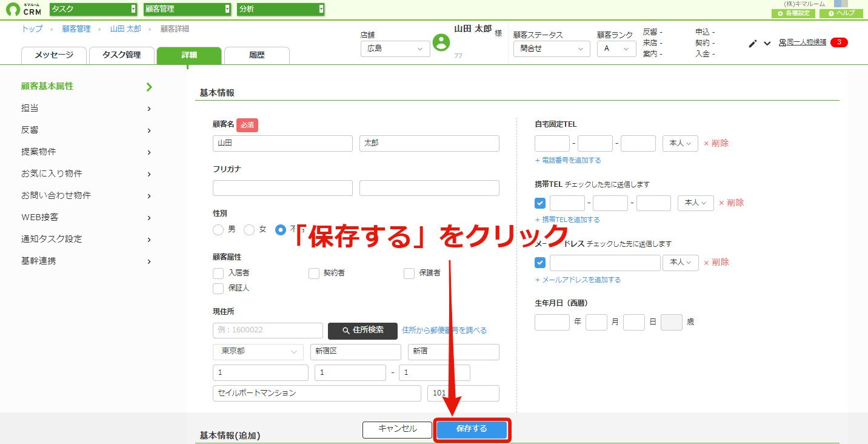Open the WEB接客 sidebar section
The width and height of the screenshot is (868, 444).
coord(86,218)
